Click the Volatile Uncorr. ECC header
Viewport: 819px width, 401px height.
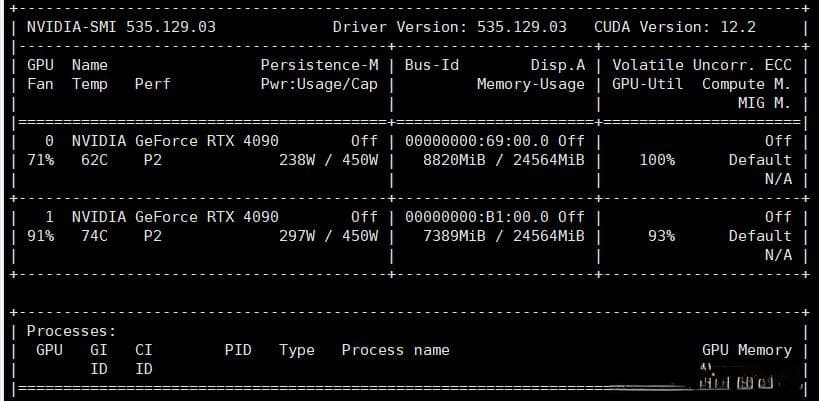pyautogui.click(x=702, y=65)
